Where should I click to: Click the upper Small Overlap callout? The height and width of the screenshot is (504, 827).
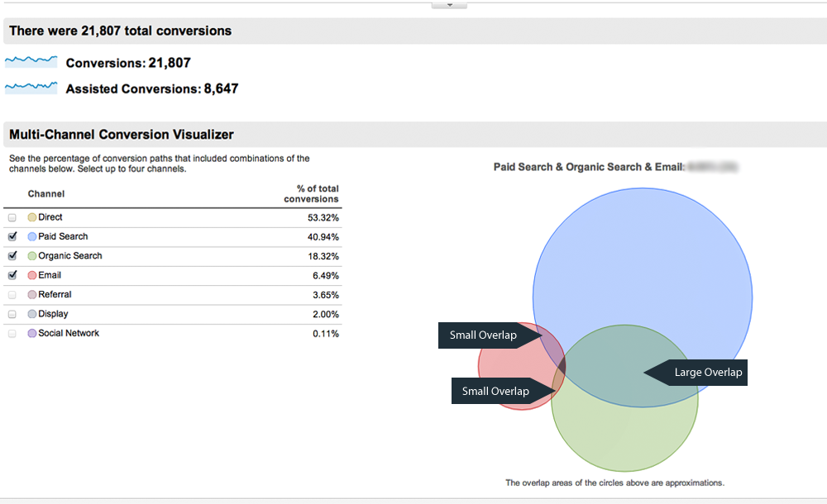point(483,335)
